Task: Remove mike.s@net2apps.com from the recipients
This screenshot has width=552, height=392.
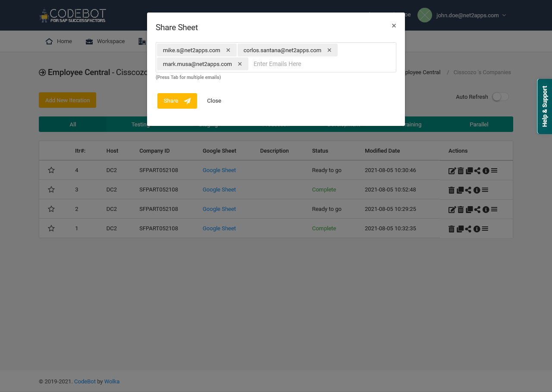Action: (x=228, y=50)
